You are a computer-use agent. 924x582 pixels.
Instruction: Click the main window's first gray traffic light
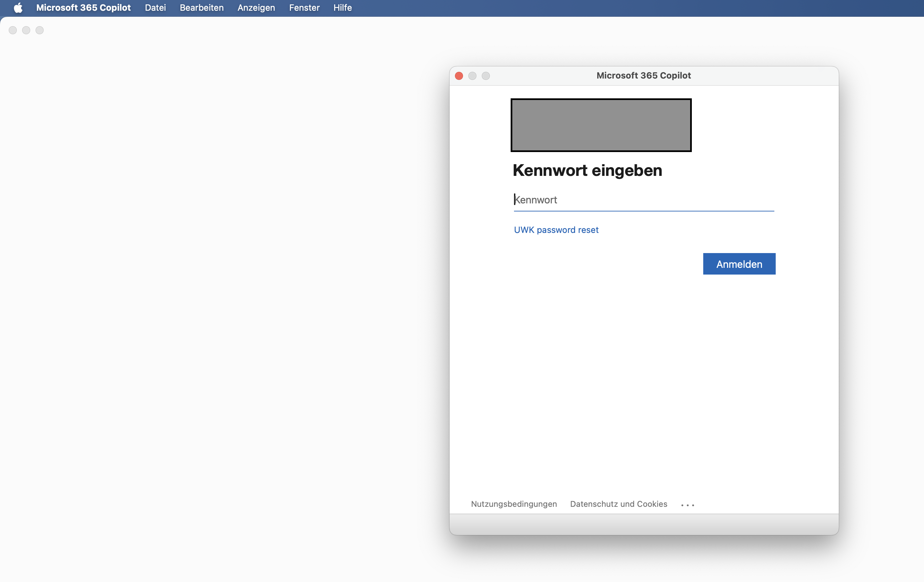pyautogui.click(x=13, y=30)
